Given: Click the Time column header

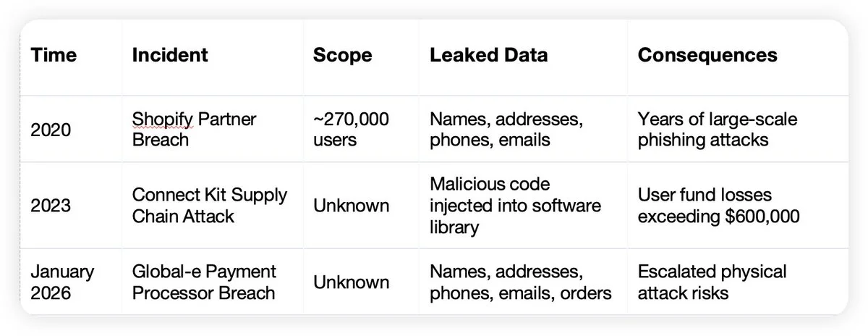Looking at the screenshot, I should tap(54, 56).
